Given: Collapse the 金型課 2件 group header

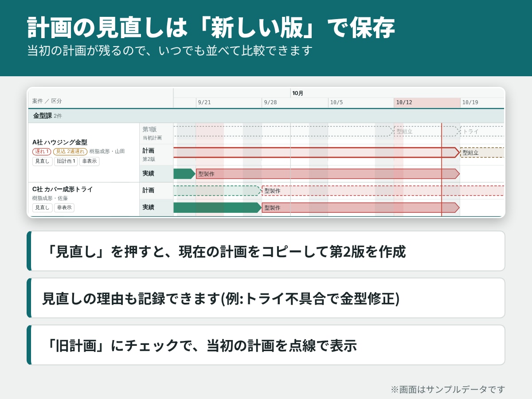Looking at the screenshot, I should 266,116.
